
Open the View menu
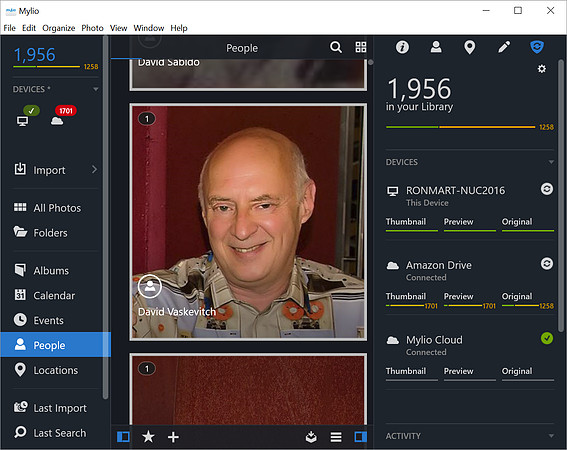coord(118,28)
